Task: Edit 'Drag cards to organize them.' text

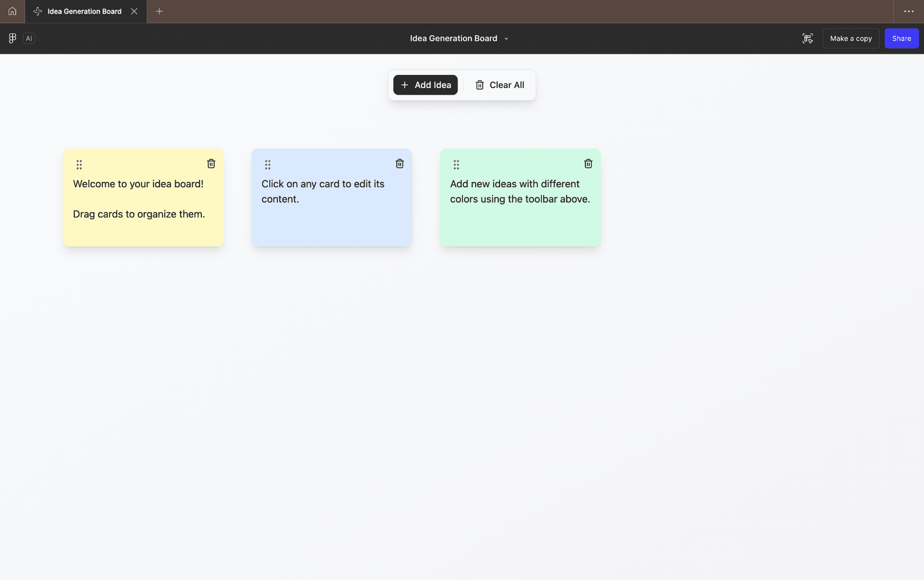Action: (x=139, y=214)
